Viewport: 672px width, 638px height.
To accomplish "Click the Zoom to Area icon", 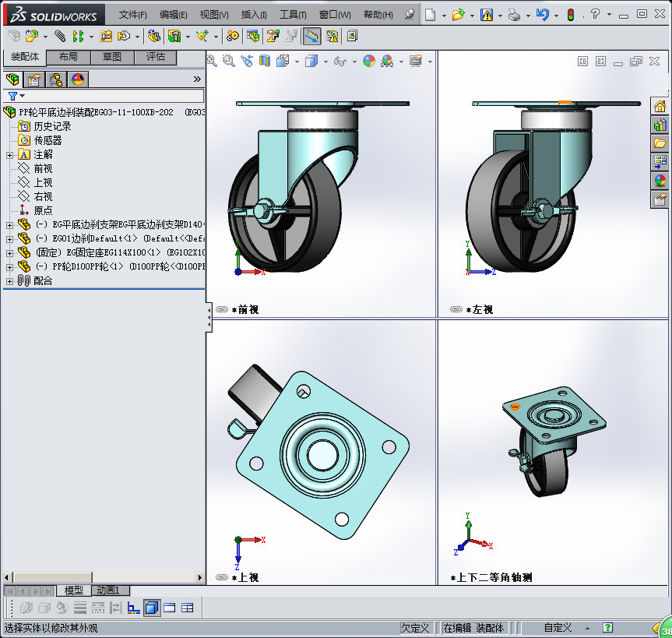I will (x=229, y=62).
